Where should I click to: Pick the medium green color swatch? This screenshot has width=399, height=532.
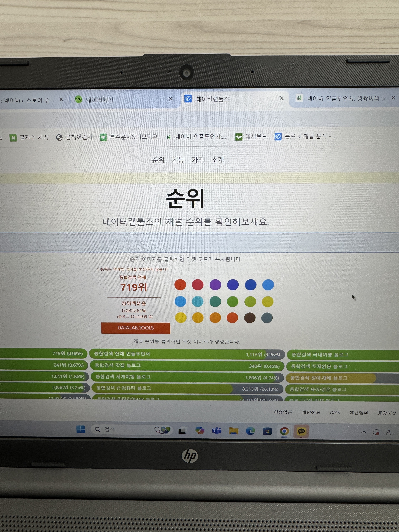coord(233,302)
